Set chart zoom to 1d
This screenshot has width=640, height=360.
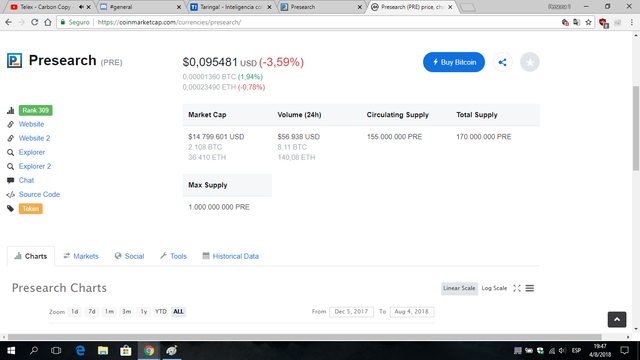[x=75, y=311]
